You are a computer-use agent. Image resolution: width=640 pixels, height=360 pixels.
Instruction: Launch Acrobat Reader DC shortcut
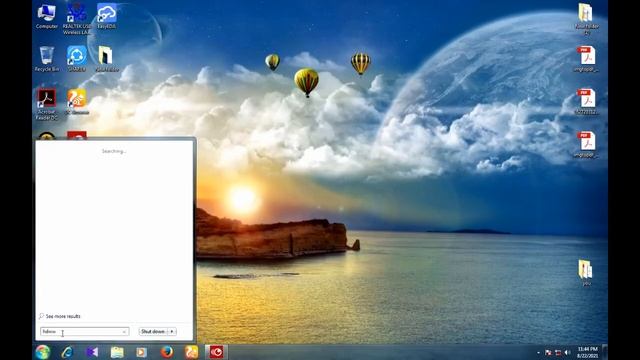pyautogui.click(x=47, y=104)
